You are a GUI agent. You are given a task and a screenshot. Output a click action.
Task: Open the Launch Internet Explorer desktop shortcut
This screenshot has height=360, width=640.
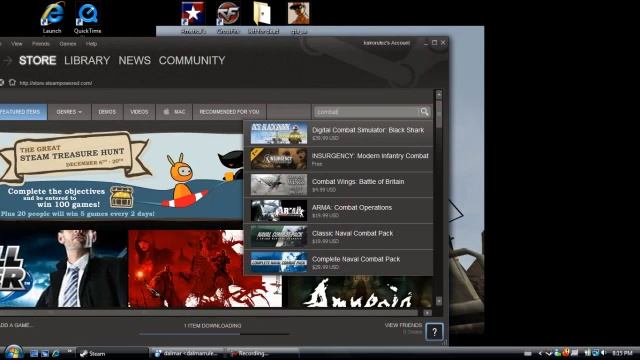pyautogui.click(x=52, y=17)
